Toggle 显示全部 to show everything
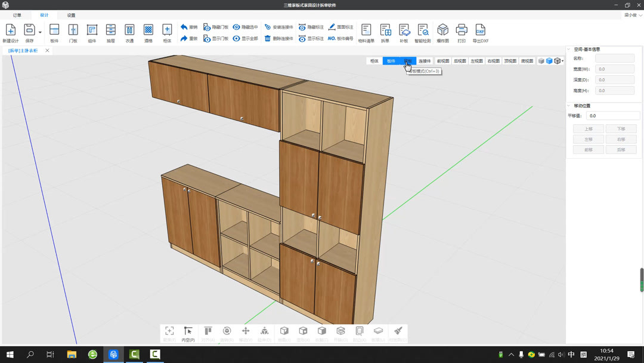 tap(245, 38)
